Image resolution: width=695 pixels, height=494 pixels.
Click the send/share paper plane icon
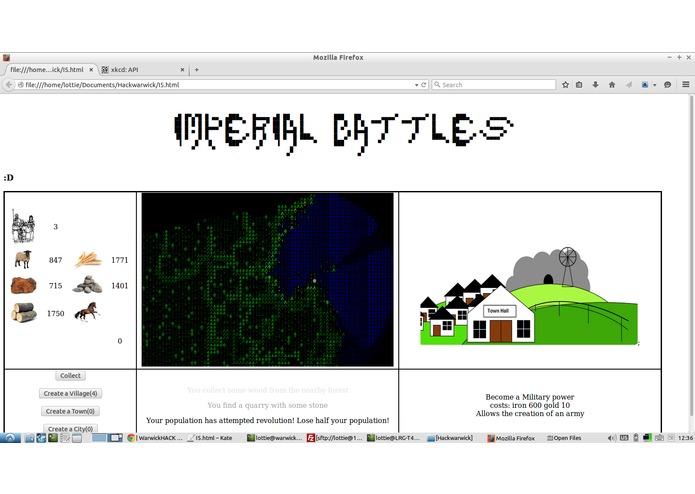[629, 85]
